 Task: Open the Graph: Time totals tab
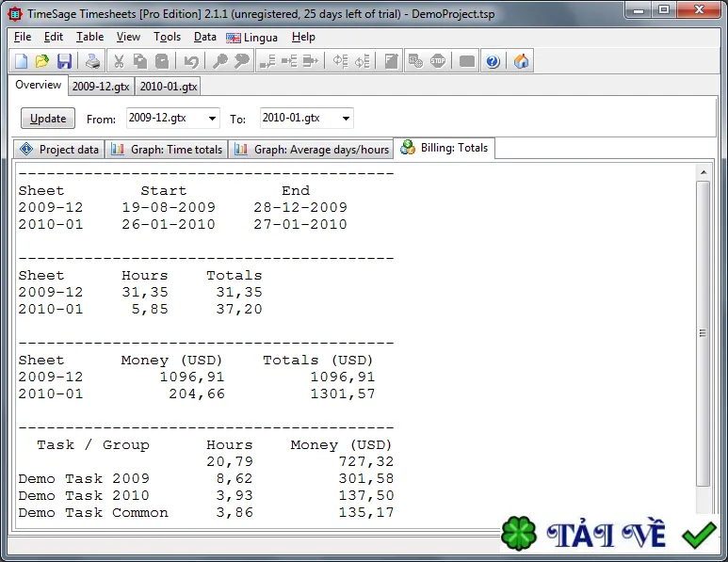[166, 150]
